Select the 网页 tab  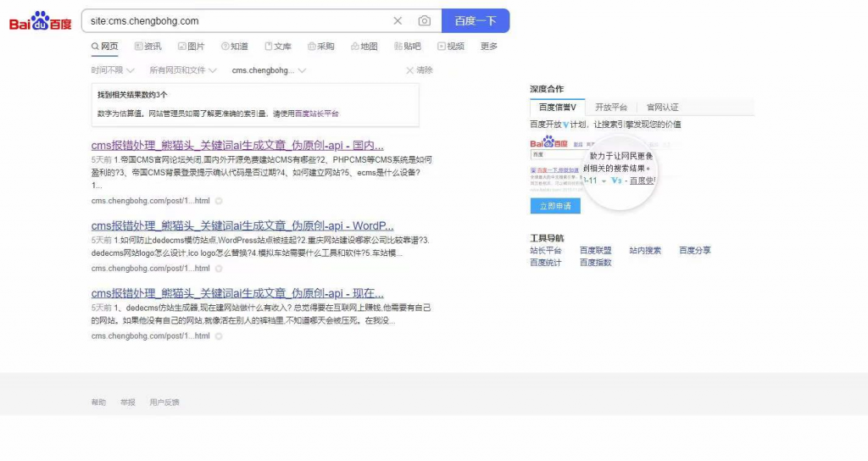(x=104, y=47)
